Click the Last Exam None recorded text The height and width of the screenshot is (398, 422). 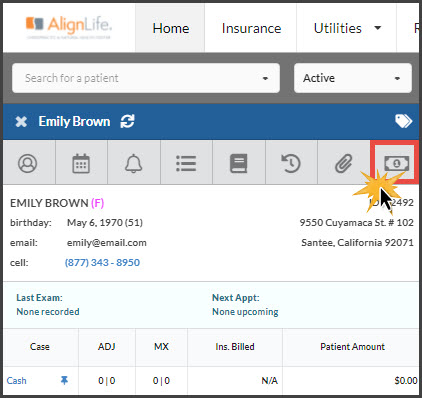(48, 305)
